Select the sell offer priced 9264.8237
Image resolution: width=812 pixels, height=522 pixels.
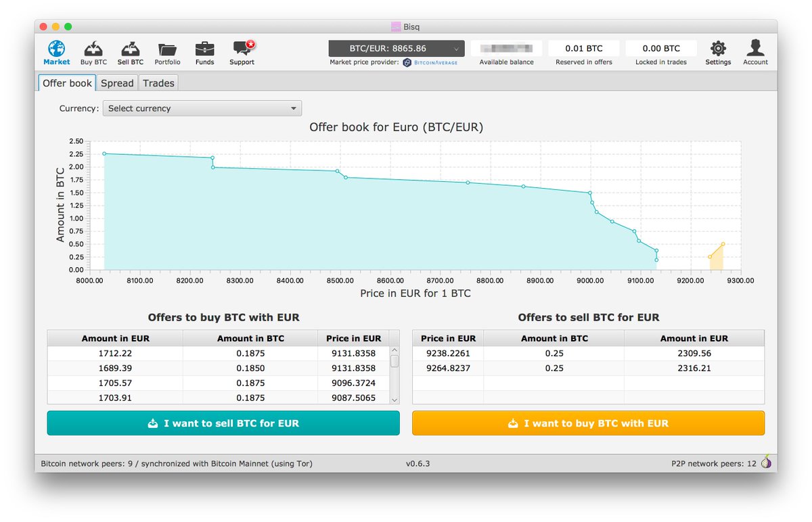coord(588,369)
